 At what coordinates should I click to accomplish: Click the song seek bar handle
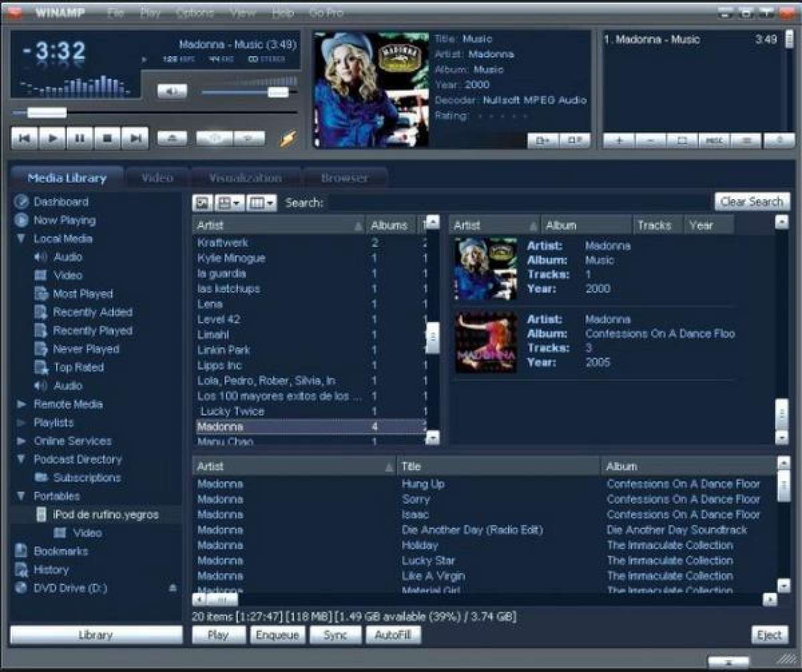pyautogui.click(x=47, y=113)
